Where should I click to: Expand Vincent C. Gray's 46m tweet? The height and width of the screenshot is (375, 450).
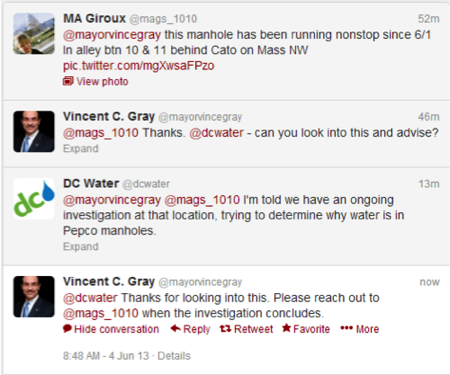coord(81,148)
